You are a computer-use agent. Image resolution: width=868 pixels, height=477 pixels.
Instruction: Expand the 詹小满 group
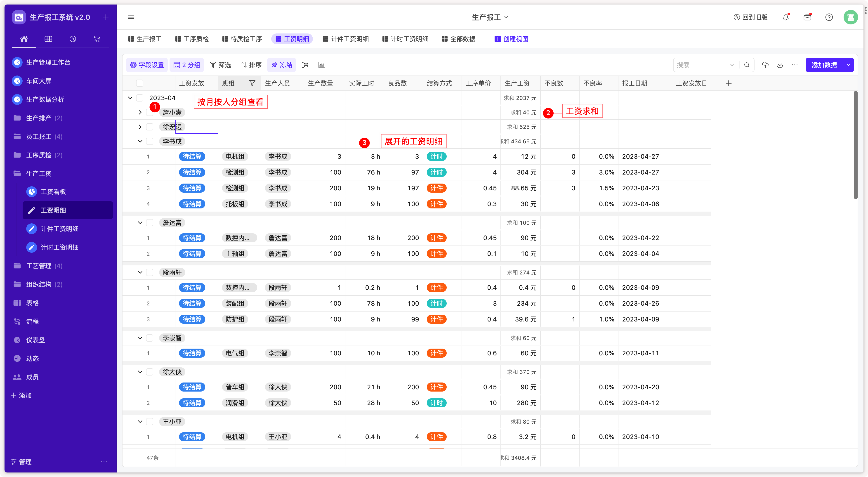(x=140, y=113)
